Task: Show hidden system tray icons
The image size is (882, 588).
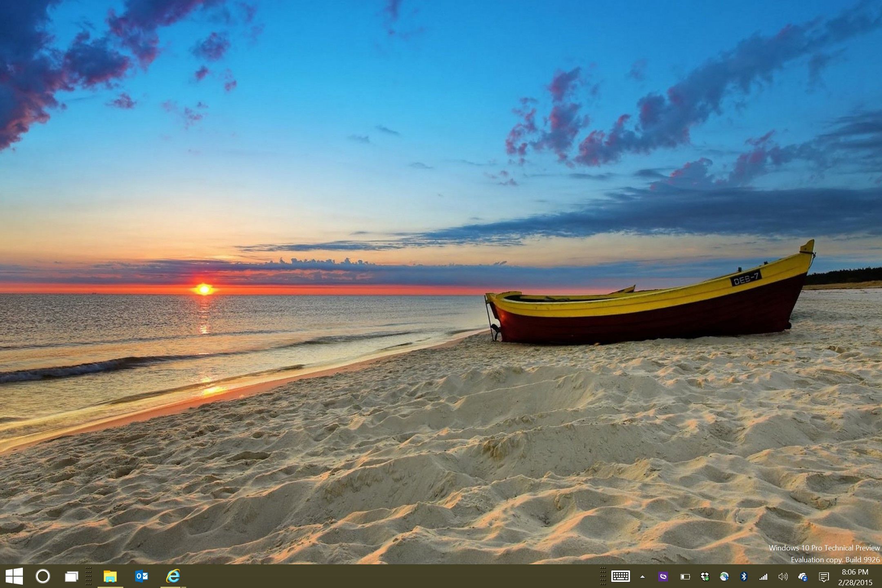Action: [x=642, y=577]
